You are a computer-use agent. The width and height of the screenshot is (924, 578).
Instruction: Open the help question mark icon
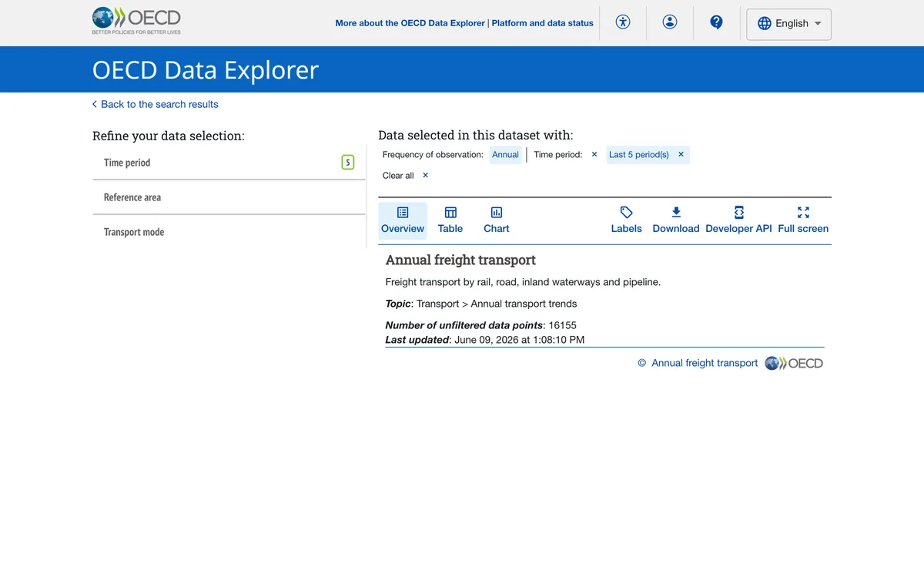click(x=716, y=22)
